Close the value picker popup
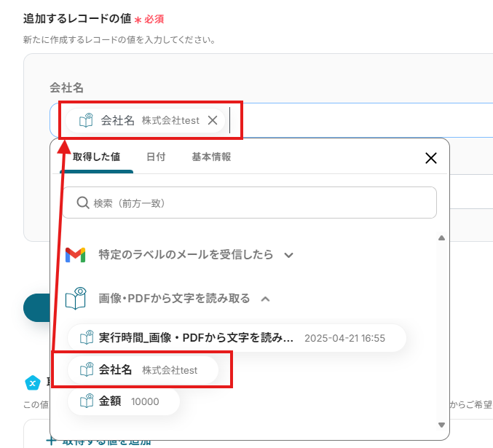This screenshot has height=448, width=493. (x=431, y=158)
